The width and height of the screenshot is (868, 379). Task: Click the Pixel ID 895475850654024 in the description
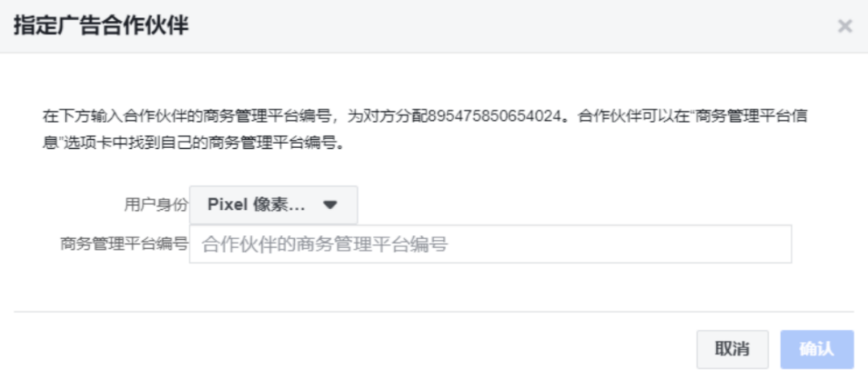coord(493,117)
